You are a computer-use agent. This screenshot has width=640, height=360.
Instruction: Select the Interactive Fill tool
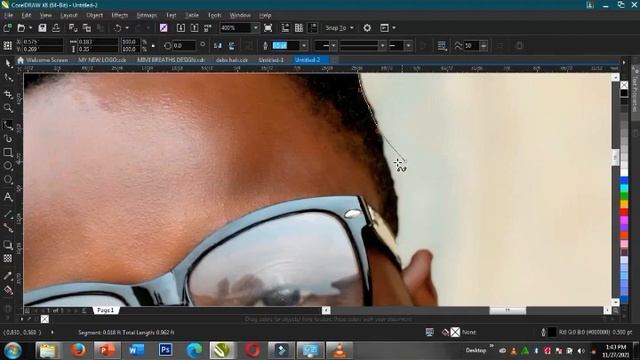click(8, 290)
